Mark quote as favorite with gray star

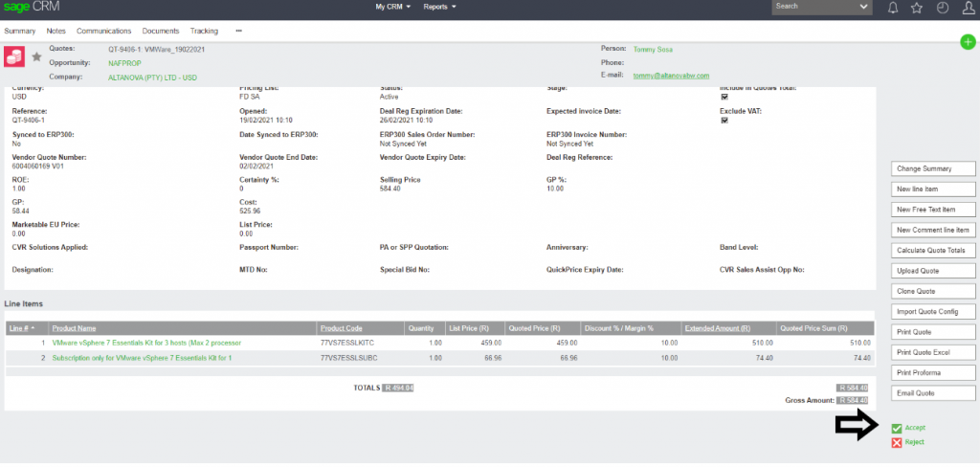36,57
